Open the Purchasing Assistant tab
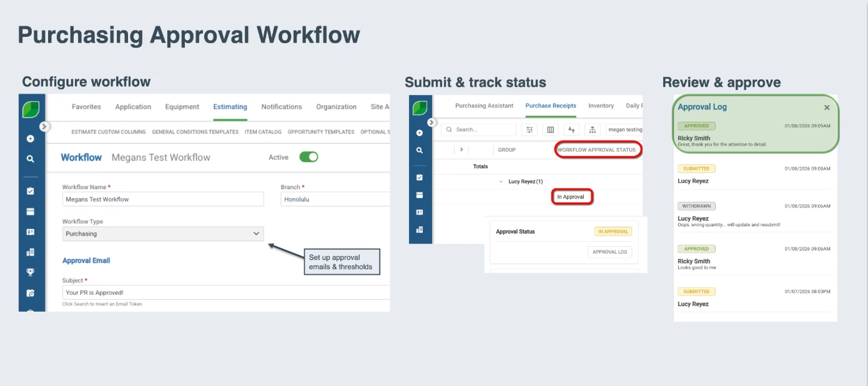Viewport: 868px width, 386px height. [484, 106]
